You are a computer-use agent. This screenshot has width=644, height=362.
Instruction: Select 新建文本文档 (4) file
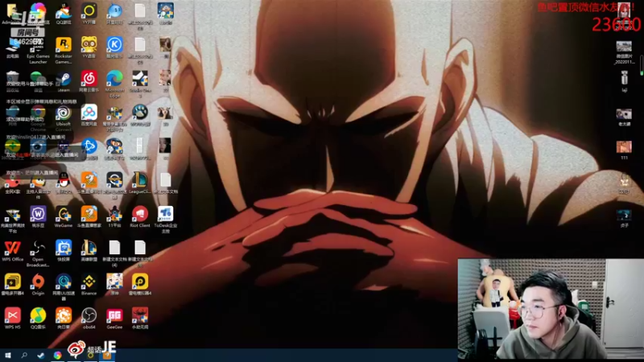[114, 253]
